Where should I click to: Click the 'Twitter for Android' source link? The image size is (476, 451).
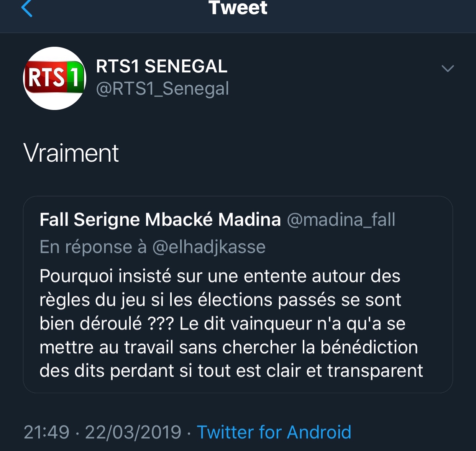click(274, 432)
